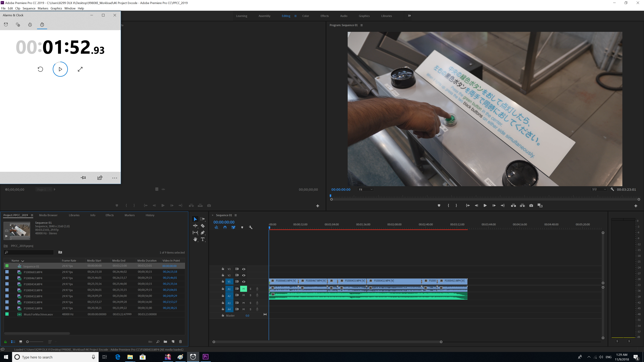644x362 pixels.
Task: Mute track A2
Action: pos(244,295)
